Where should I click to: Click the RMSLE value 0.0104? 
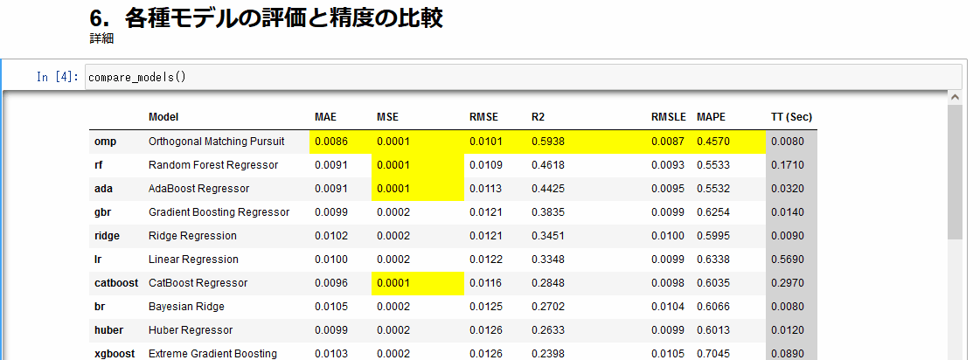click(x=668, y=306)
